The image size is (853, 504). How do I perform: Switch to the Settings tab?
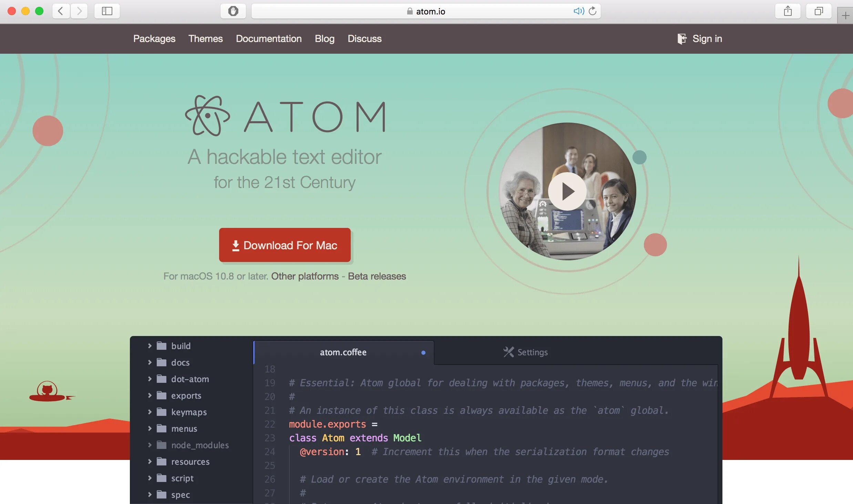click(x=525, y=352)
